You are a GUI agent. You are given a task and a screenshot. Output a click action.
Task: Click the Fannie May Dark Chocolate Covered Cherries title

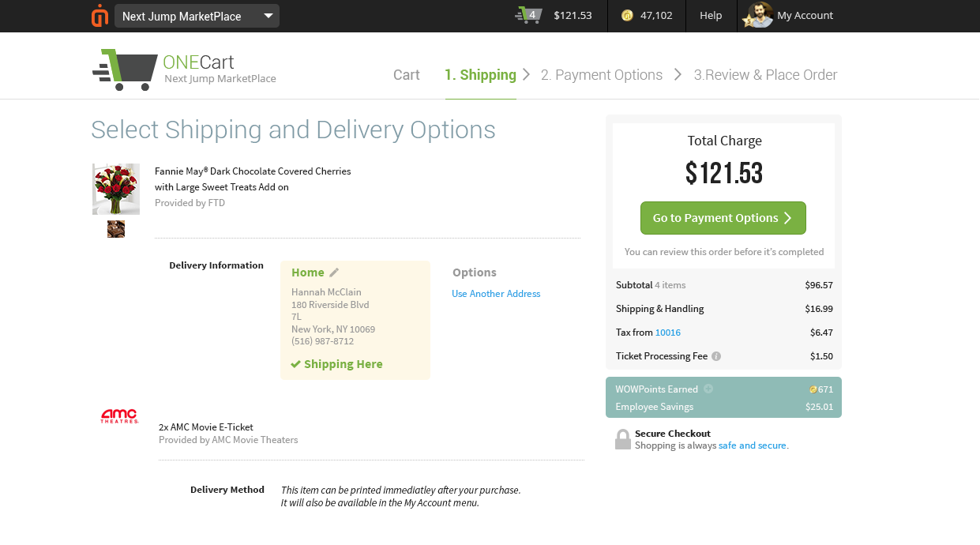pyautogui.click(x=253, y=171)
